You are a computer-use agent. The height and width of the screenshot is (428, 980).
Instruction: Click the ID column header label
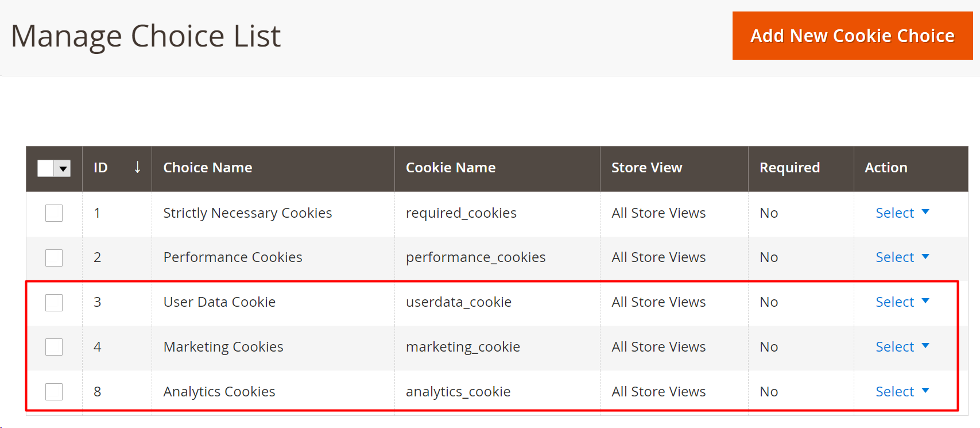point(100,168)
